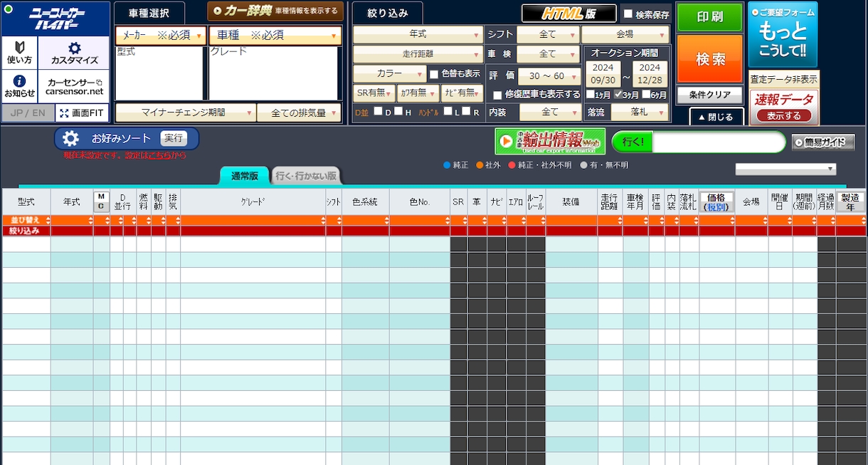Viewport: 868px width, 465px height.
Task: Click the green 印刷 print button
Action: coord(709,18)
